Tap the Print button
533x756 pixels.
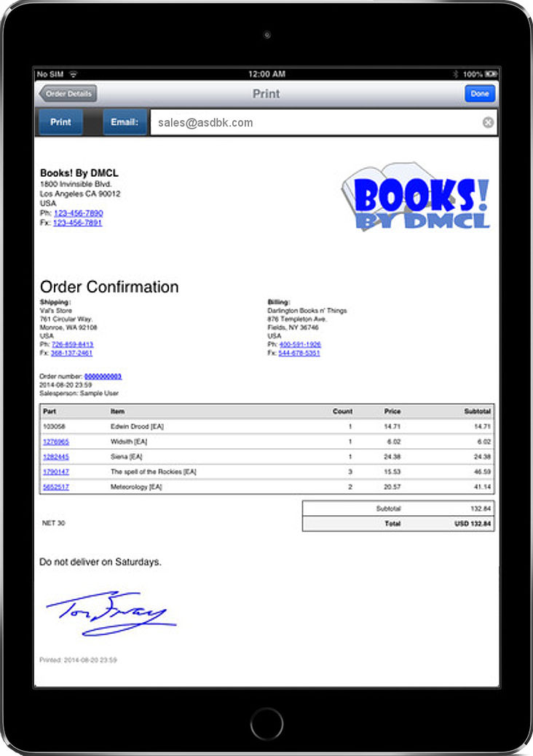point(60,122)
